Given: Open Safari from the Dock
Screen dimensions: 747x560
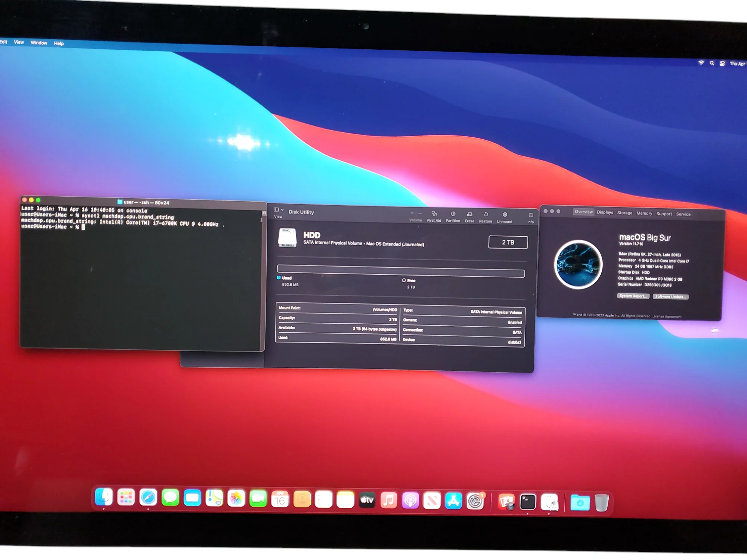Looking at the screenshot, I should tap(148, 498).
